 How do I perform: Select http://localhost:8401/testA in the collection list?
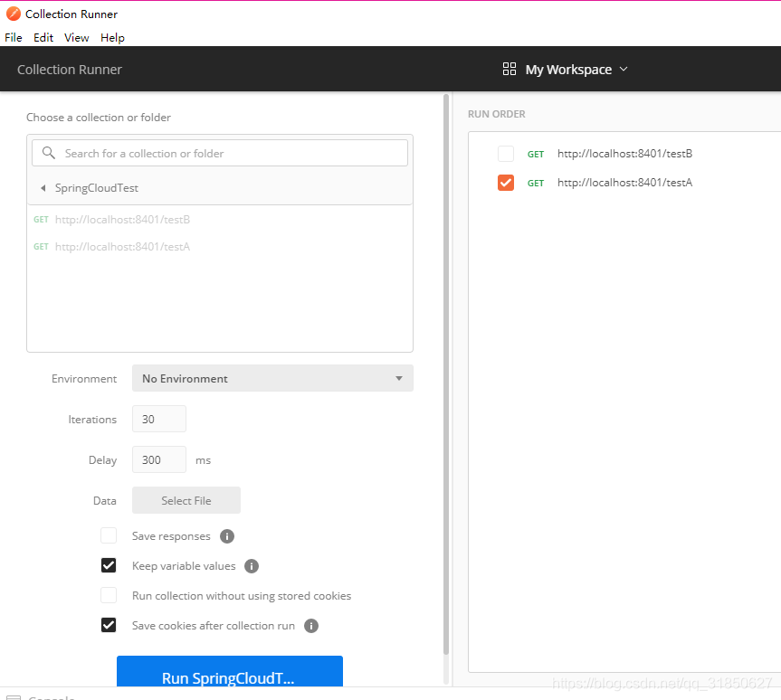(122, 247)
